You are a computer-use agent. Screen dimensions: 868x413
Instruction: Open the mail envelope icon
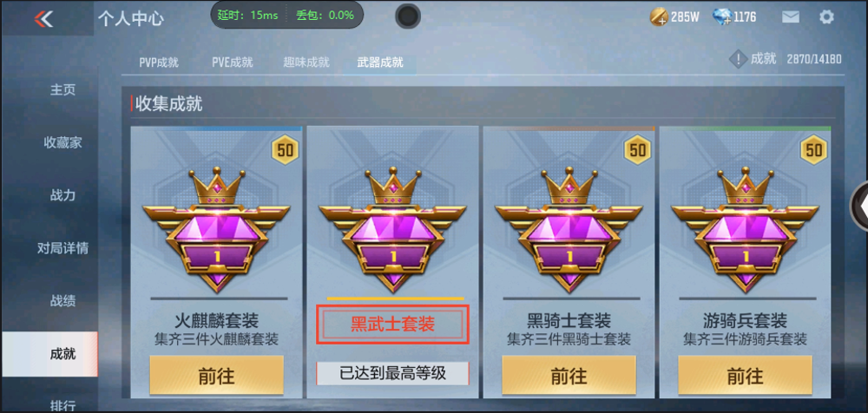790,17
